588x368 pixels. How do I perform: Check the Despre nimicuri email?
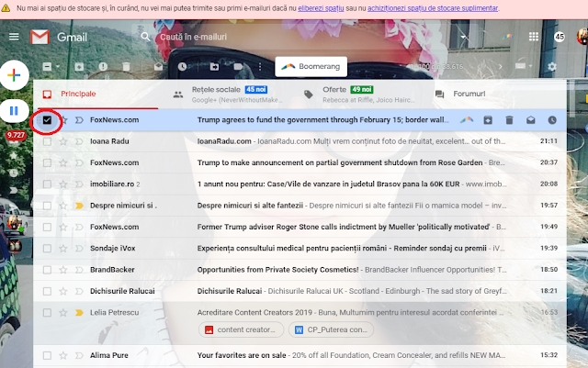click(47, 206)
